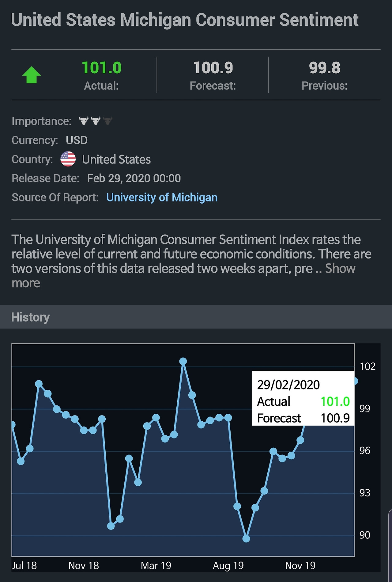Expand the description via "Show more"

point(340,269)
